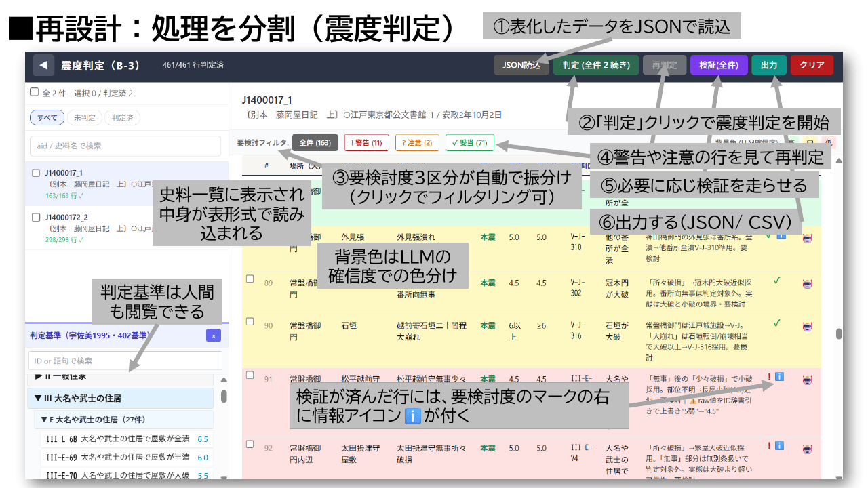Click the JSON読込 button
868x488 pixels.
coord(521,65)
